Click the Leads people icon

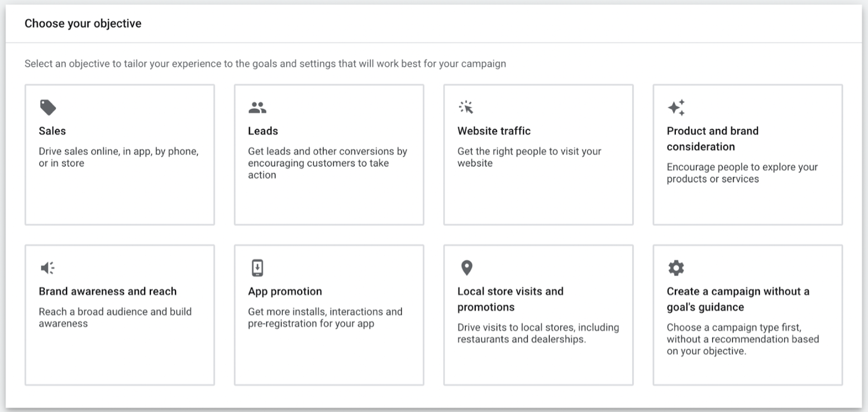[x=257, y=108]
